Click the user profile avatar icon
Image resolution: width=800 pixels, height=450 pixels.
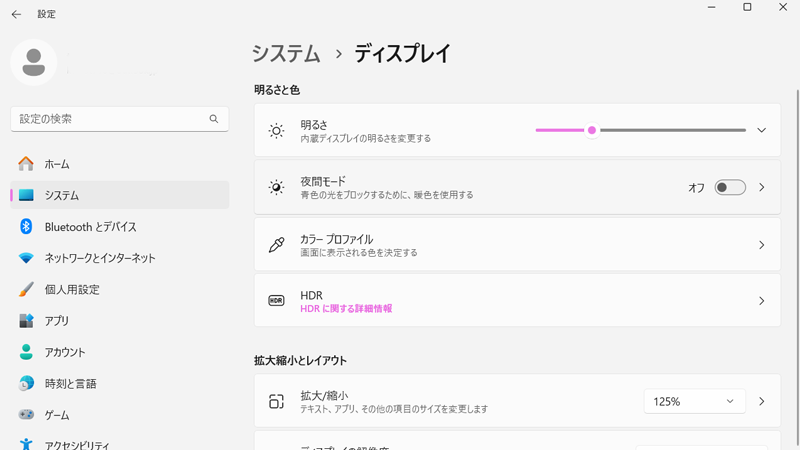[x=34, y=62]
